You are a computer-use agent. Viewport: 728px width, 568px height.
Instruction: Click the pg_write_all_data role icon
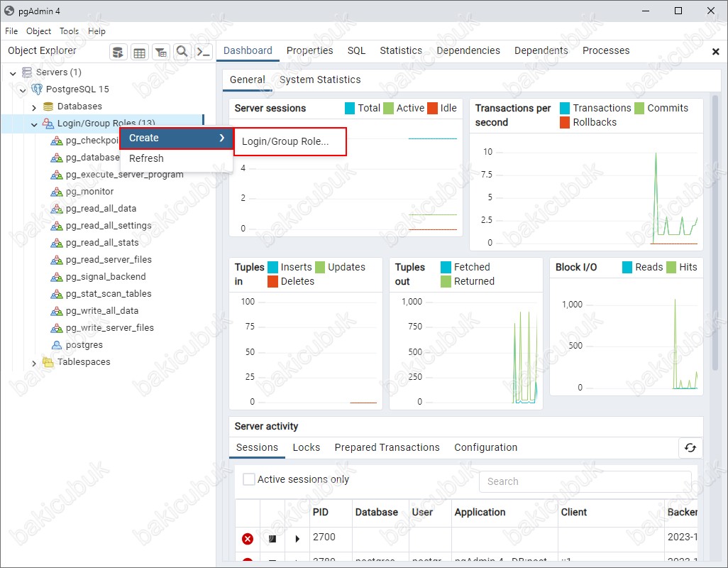pos(57,311)
